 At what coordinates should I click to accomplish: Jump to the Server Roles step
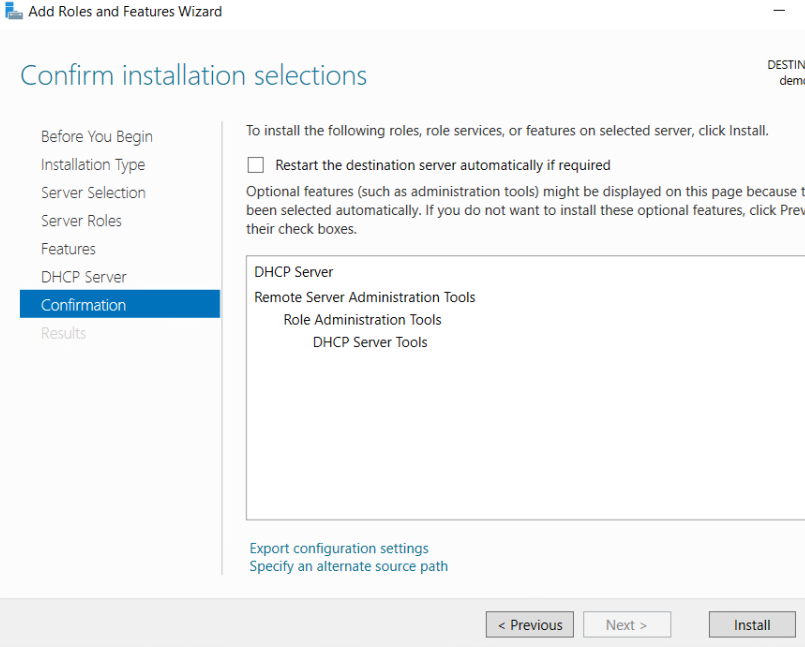81,221
